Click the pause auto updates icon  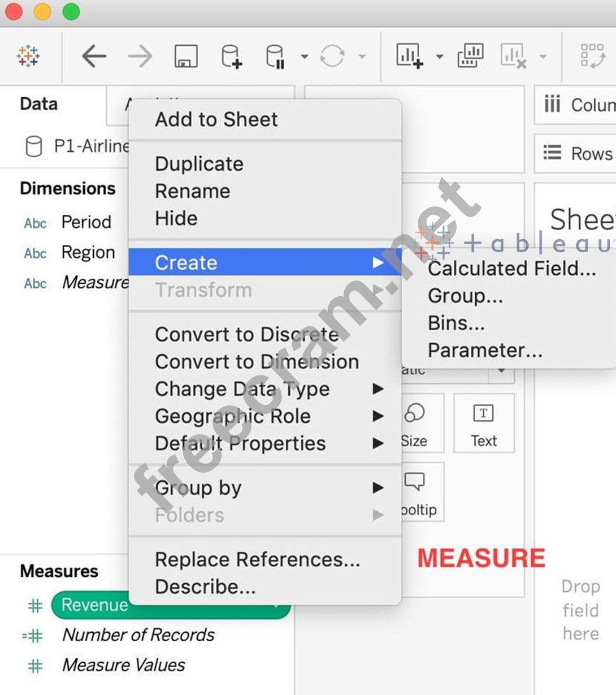click(275, 57)
